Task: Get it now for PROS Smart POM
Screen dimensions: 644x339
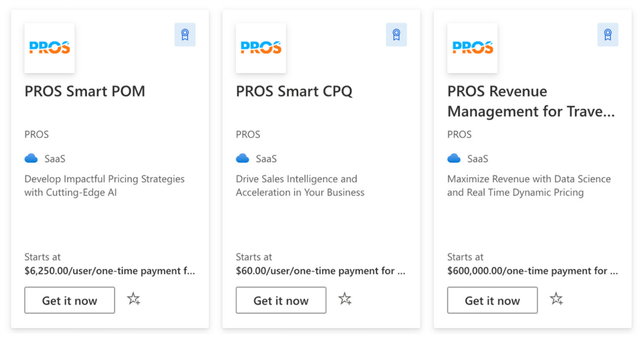Action: 69,301
